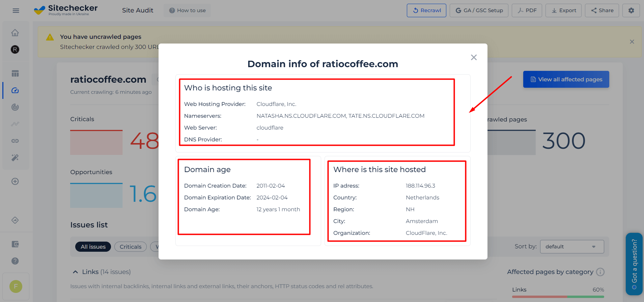Open the home icon in sidebar
The height and width of the screenshot is (302, 644).
click(x=15, y=33)
